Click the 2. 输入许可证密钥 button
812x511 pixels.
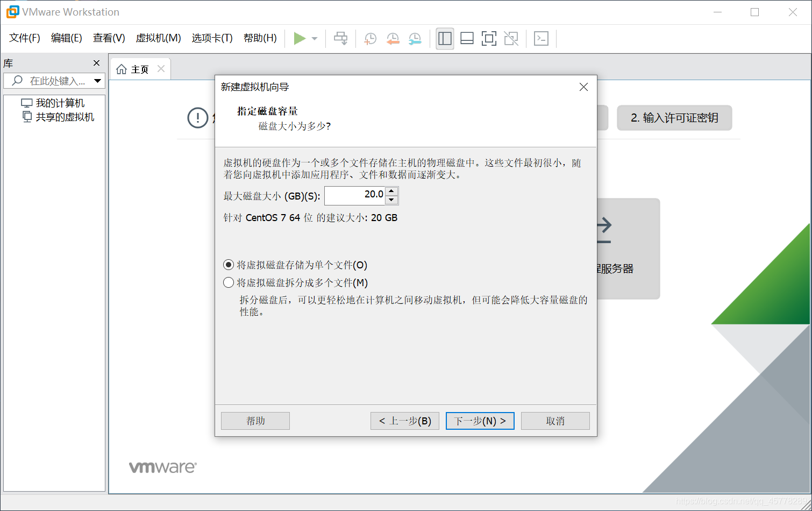click(674, 118)
